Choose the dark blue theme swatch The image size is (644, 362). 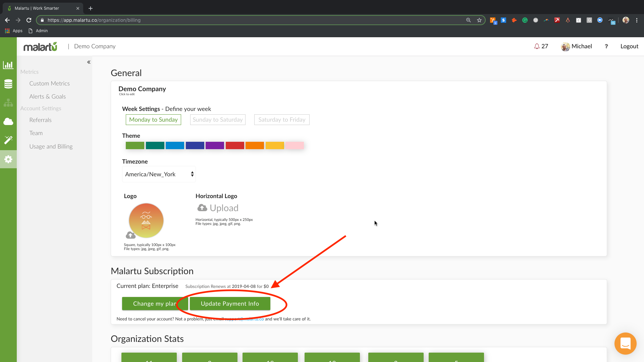195,145
